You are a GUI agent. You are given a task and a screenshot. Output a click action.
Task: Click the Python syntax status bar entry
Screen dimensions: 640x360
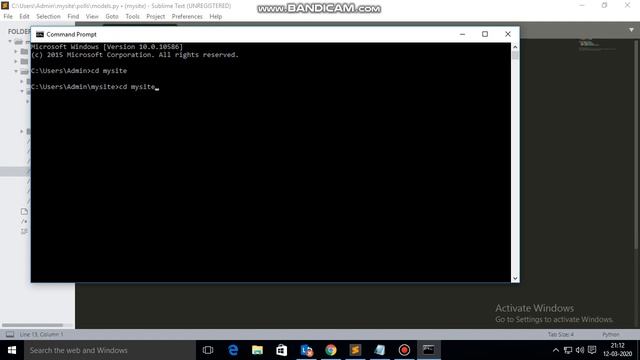click(x=611, y=334)
